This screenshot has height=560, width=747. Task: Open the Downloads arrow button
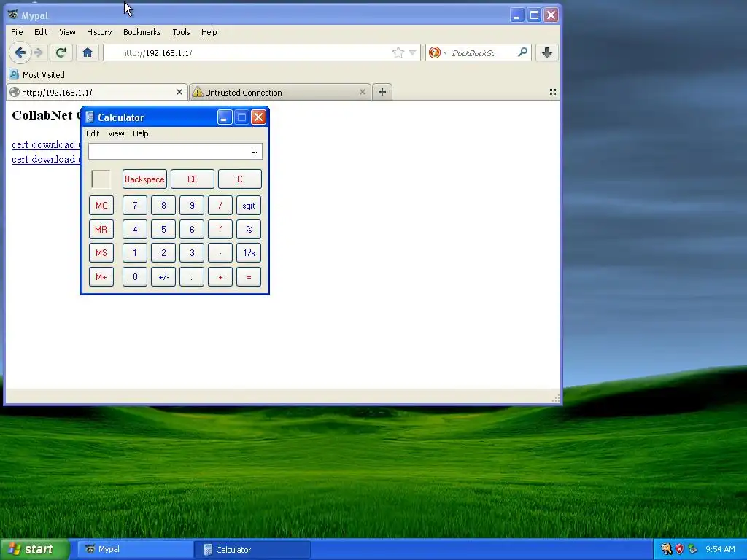[x=547, y=52]
